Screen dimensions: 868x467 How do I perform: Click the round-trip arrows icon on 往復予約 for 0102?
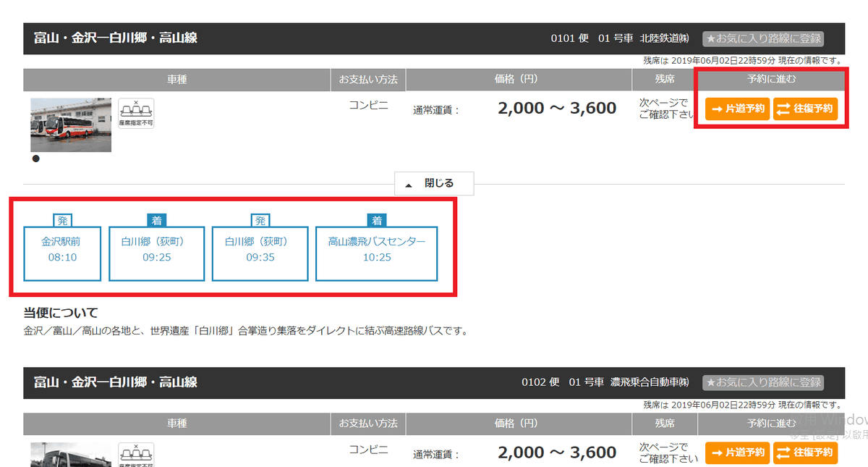pos(783,453)
